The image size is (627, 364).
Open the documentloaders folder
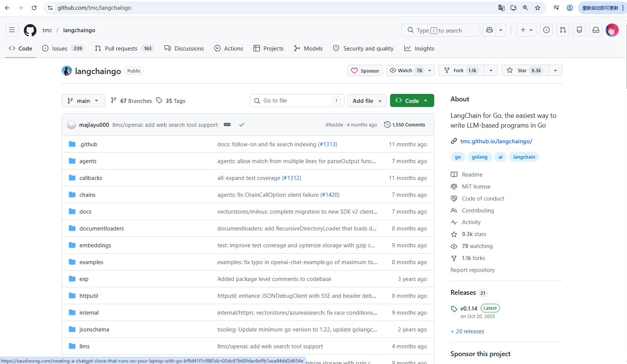pyautogui.click(x=101, y=229)
